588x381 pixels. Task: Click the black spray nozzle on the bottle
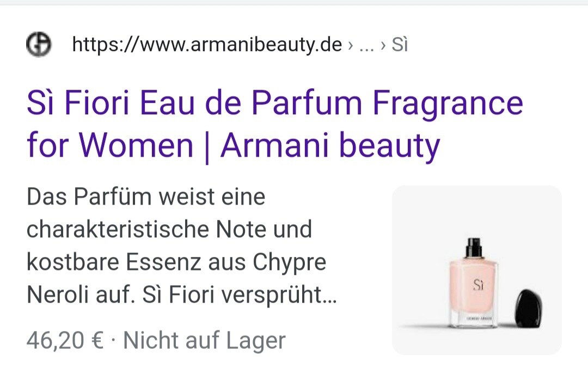coord(474,248)
